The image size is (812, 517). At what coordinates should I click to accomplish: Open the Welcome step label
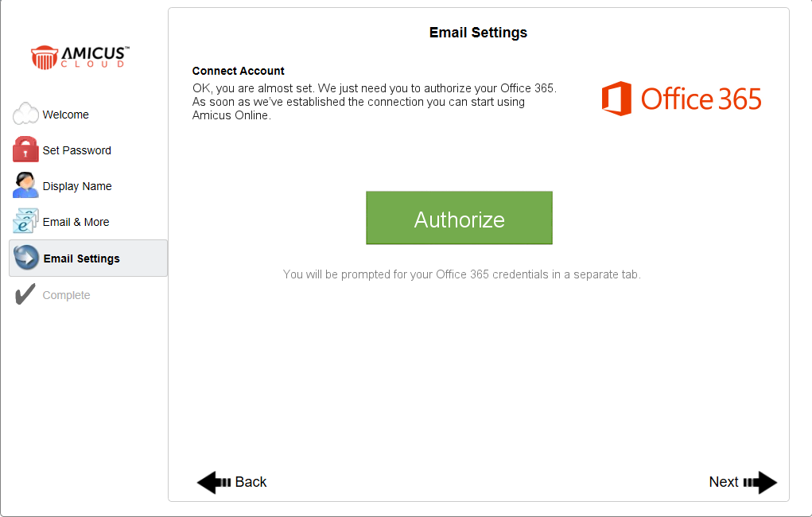point(66,115)
